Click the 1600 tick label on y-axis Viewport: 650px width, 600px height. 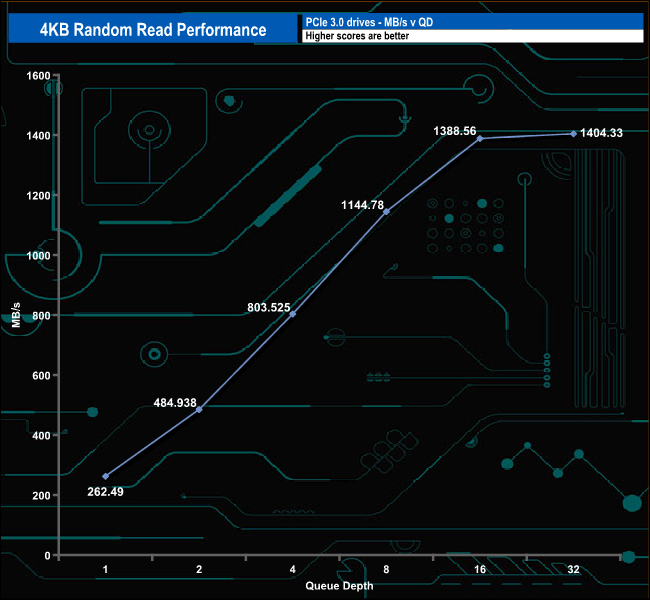(38, 75)
